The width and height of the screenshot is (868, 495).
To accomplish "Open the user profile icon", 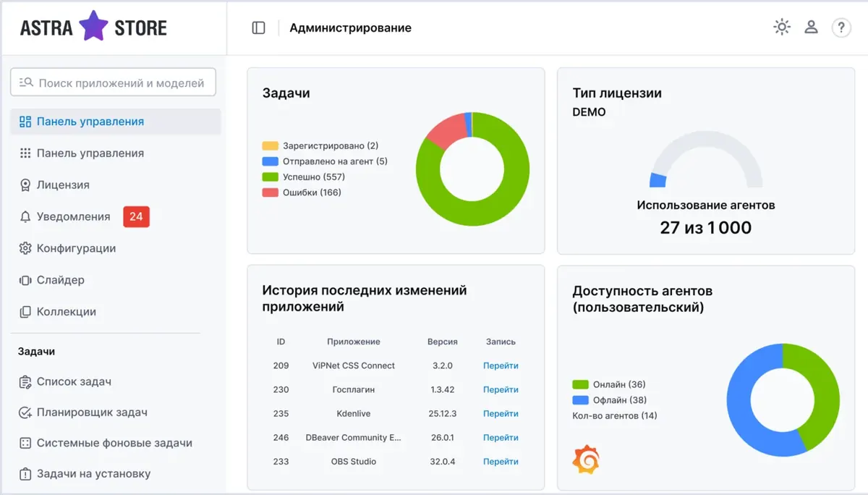I will 812,27.
